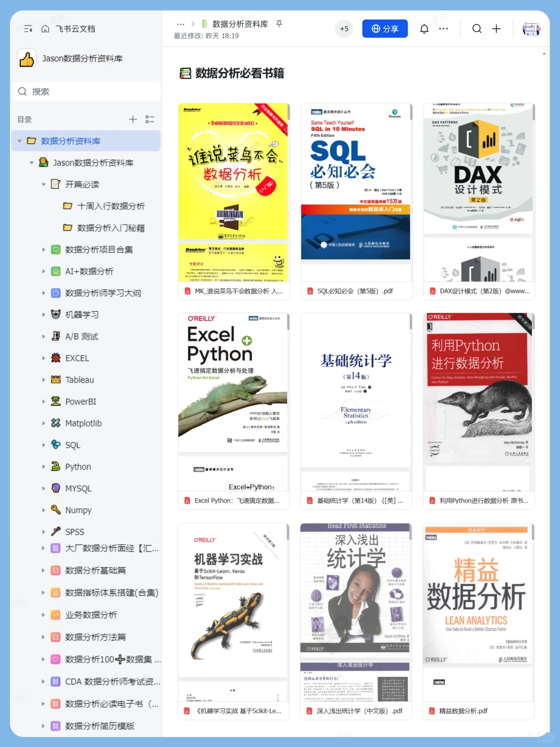Image resolution: width=560 pixels, height=747 pixels.
Task: Show the +5 collaborators bubble
Action: (x=344, y=29)
